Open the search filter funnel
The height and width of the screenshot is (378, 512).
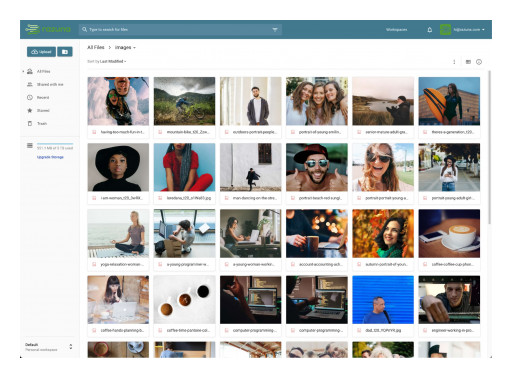pos(275,30)
